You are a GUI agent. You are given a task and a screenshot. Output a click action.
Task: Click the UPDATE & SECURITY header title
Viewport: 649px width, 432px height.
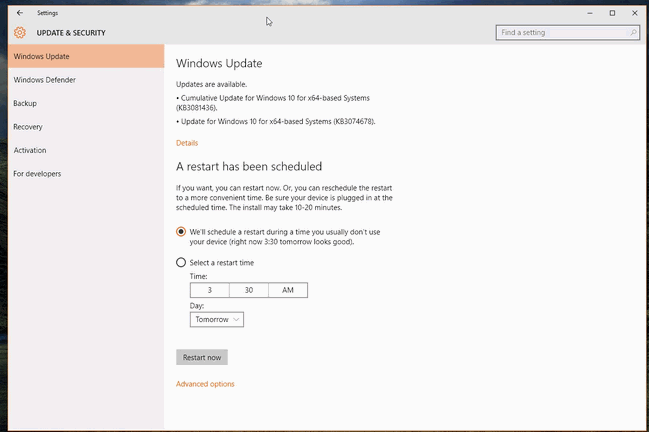[x=71, y=33]
